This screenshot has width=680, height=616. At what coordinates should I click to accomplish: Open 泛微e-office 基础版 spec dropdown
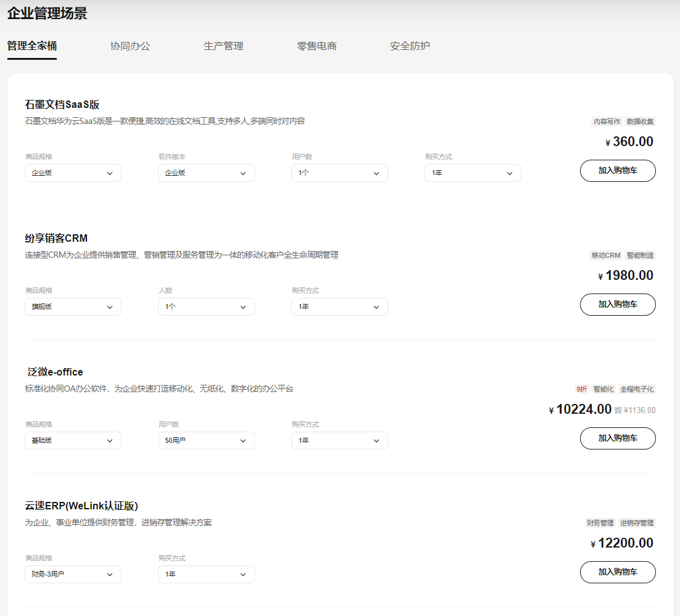coord(73,440)
